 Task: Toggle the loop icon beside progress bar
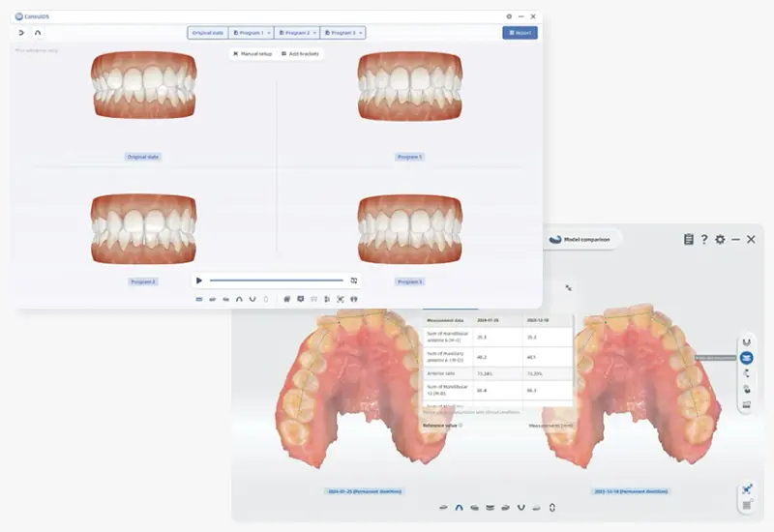(354, 281)
